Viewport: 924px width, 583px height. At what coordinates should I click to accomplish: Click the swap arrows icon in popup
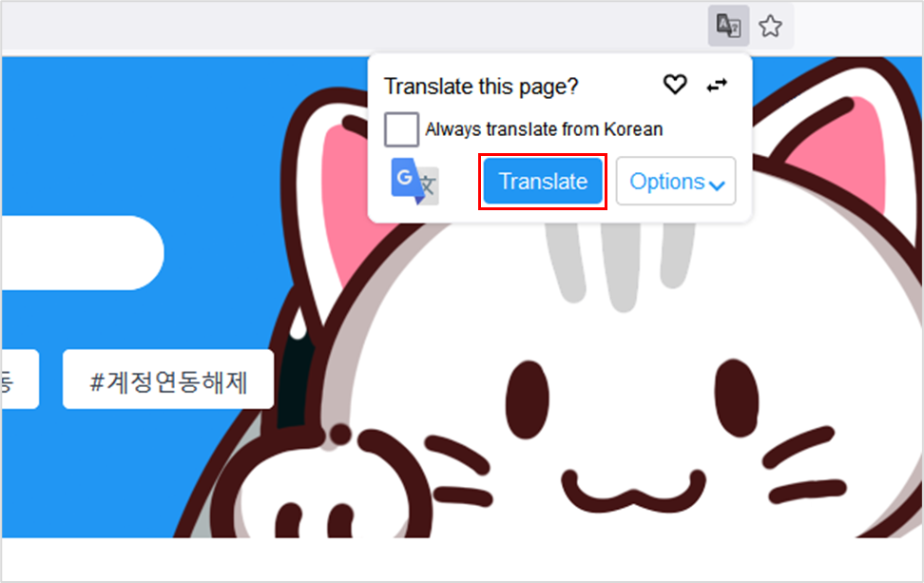pos(717,86)
